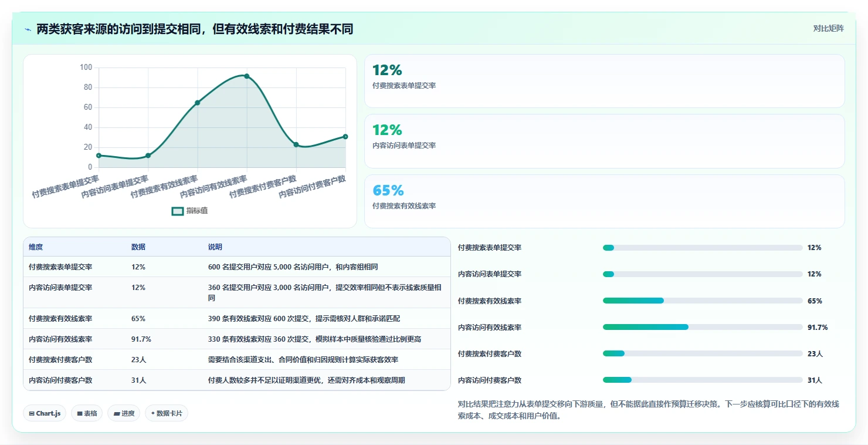Image resolution: width=868 pixels, height=445 pixels.
Task: Click the 31人 progress value label
Action: click(815, 380)
